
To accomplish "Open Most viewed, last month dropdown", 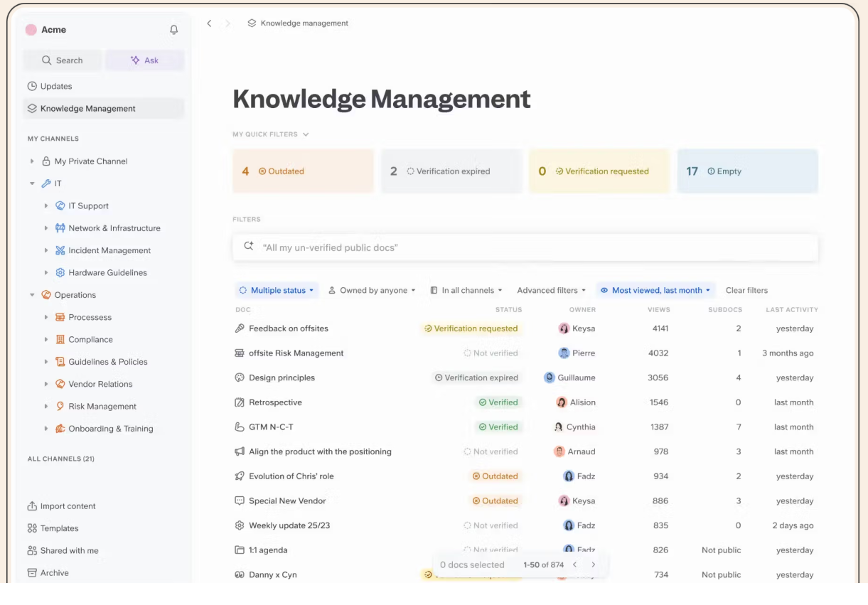I will click(655, 291).
